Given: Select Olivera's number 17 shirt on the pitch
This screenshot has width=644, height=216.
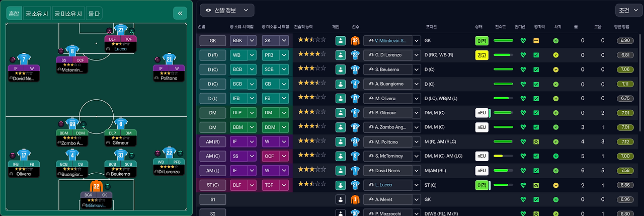Looking at the screenshot, I should [24, 156].
